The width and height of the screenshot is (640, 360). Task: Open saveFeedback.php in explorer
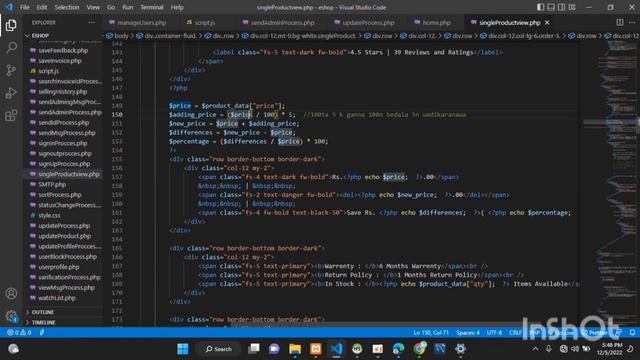point(63,50)
